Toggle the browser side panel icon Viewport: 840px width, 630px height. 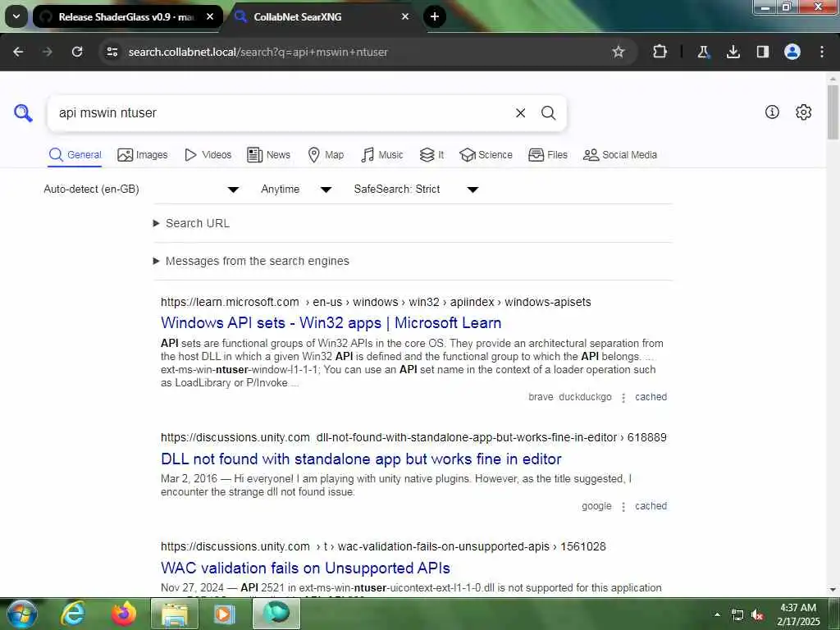click(x=763, y=52)
